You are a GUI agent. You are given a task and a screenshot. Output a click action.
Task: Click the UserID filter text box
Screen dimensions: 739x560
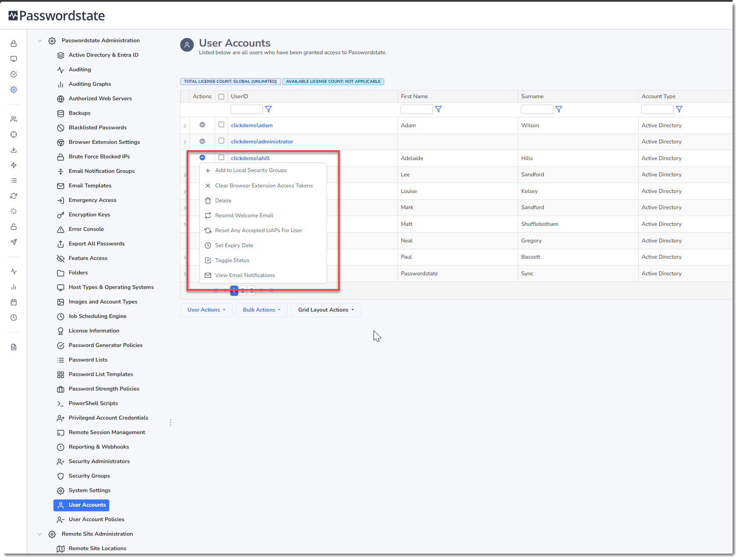(x=247, y=109)
